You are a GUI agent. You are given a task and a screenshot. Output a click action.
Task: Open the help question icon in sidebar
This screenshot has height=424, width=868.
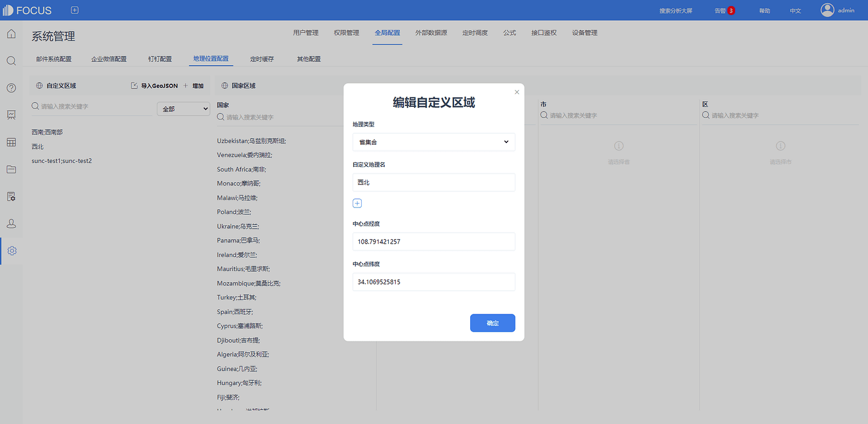pos(11,88)
